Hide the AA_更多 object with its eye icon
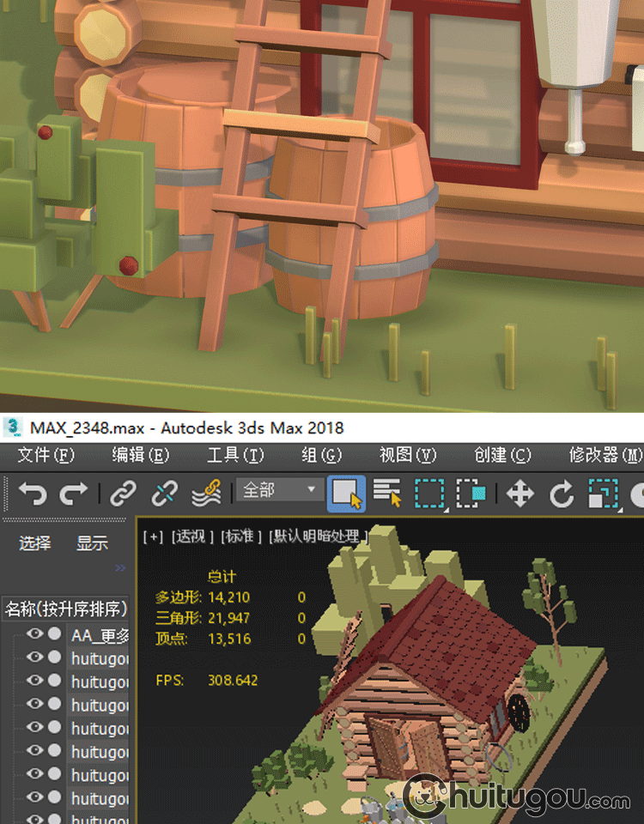Screen dimensions: 644x824 (35, 634)
